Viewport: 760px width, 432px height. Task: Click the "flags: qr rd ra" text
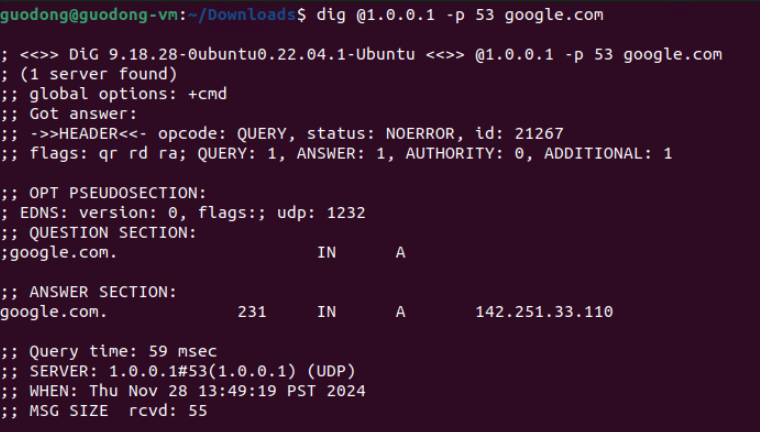coord(98,154)
